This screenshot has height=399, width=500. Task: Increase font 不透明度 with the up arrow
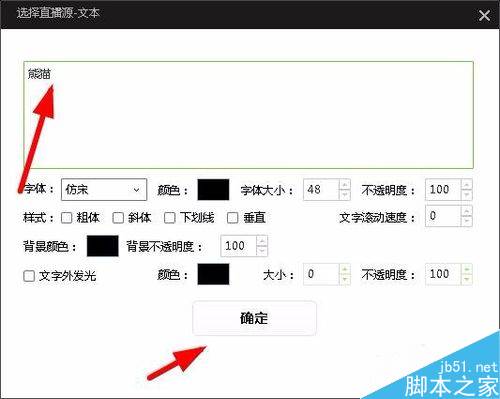pos(467,184)
